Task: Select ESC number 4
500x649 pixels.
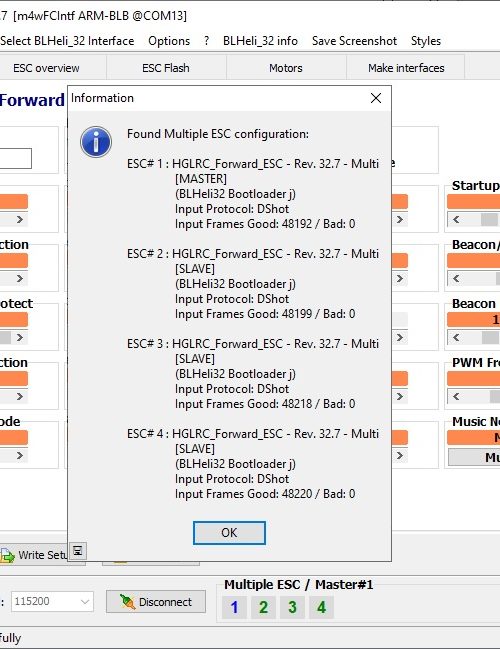Action: point(321,607)
